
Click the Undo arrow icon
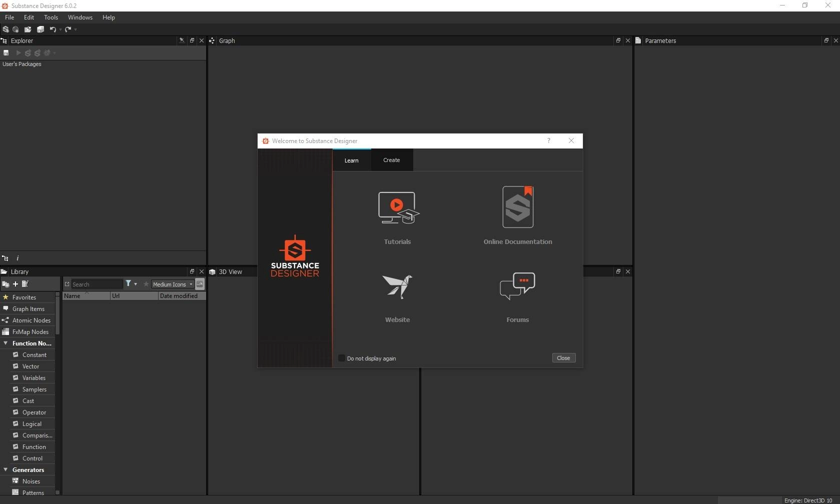53,29
